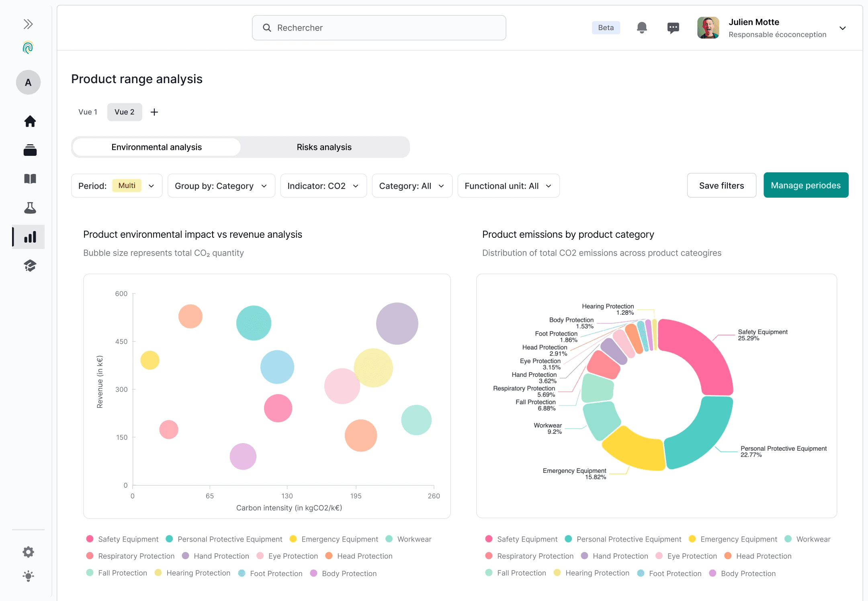Open the Home section from the sidebar
Viewport: 868px width, 601px height.
coord(30,121)
